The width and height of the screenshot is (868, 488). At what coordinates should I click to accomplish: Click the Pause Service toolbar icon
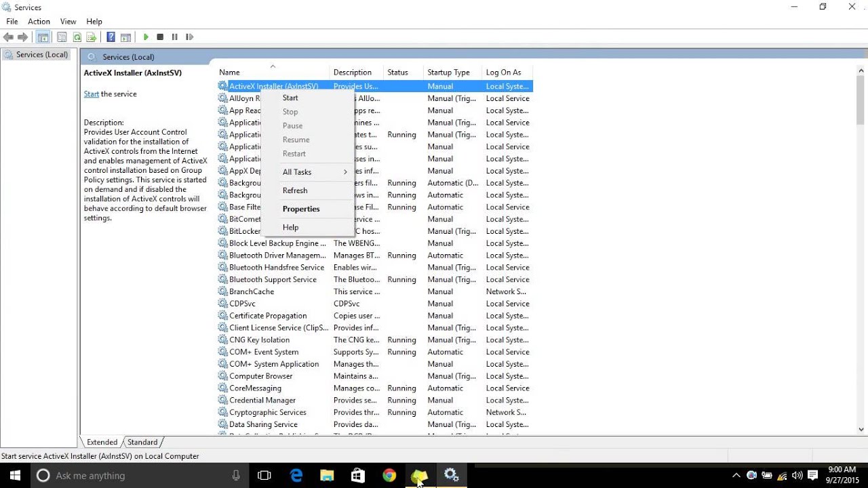pyautogui.click(x=174, y=37)
